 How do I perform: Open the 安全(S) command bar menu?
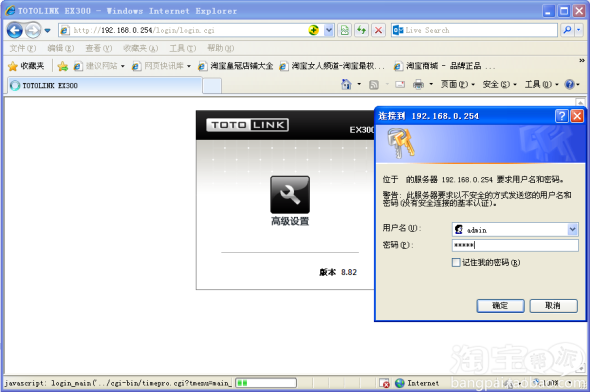point(500,84)
